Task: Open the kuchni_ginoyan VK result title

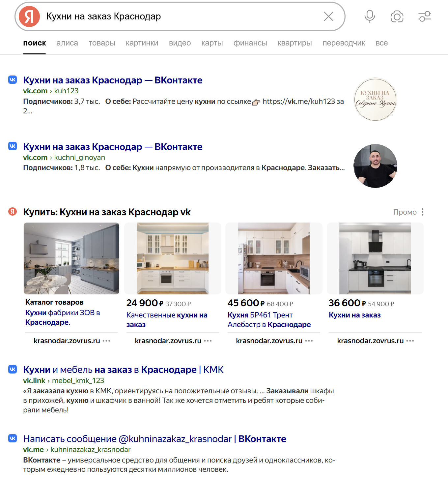Action: [x=113, y=147]
